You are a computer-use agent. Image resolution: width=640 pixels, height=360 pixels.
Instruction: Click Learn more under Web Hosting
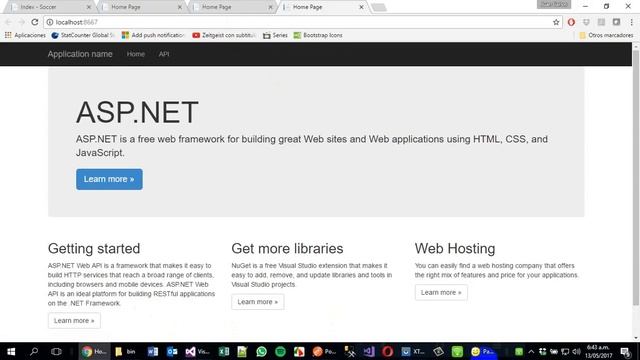[x=441, y=292]
